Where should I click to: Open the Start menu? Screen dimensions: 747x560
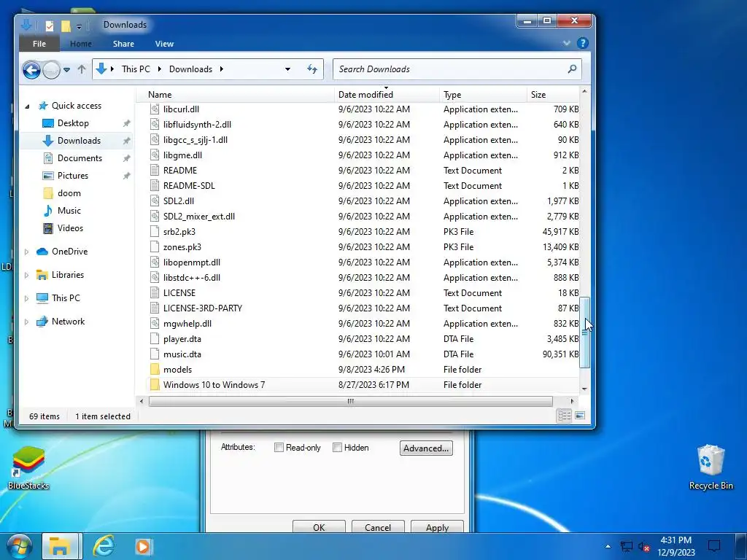(x=18, y=547)
